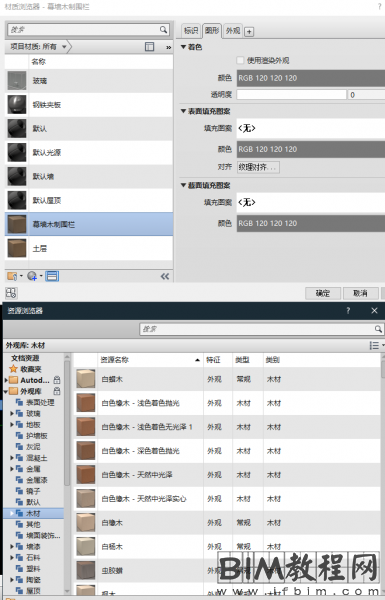Select the 塑料 category
This screenshot has width=385, height=600.
33,569
